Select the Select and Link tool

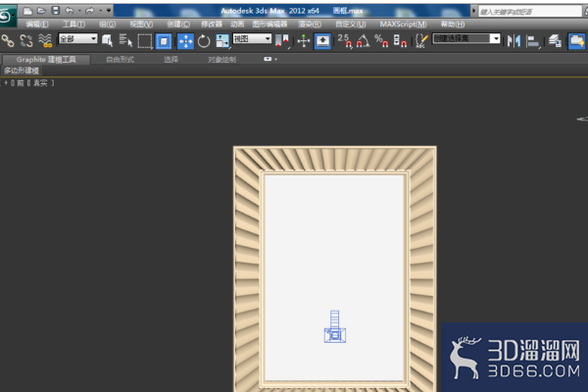point(8,40)
